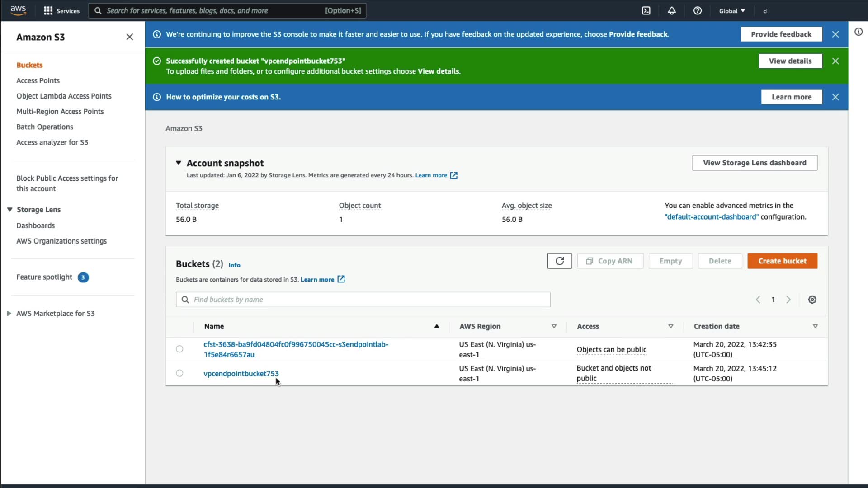Open the notifications bell

(x=672, y=11)
